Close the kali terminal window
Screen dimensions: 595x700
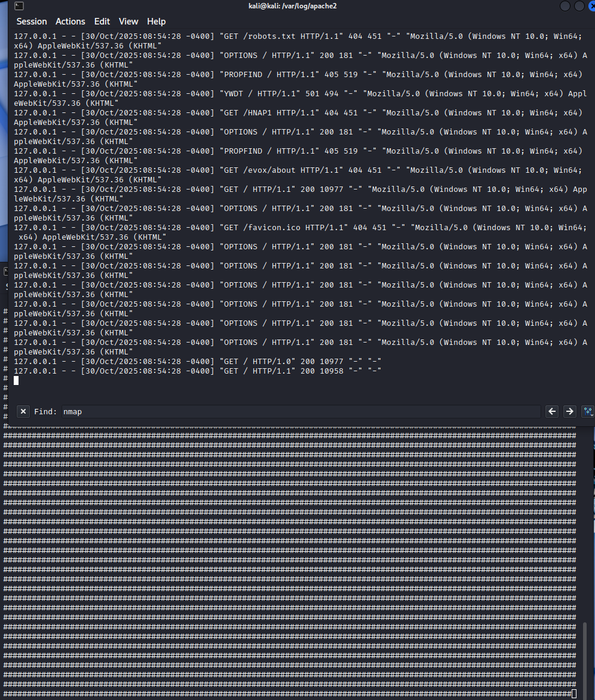click(591, 6)
